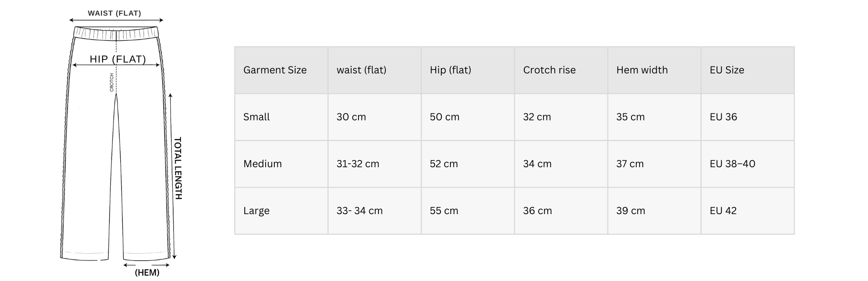Click the Medium row label
The width and height of the screenshot is (868, 281).
coord(263,164)
